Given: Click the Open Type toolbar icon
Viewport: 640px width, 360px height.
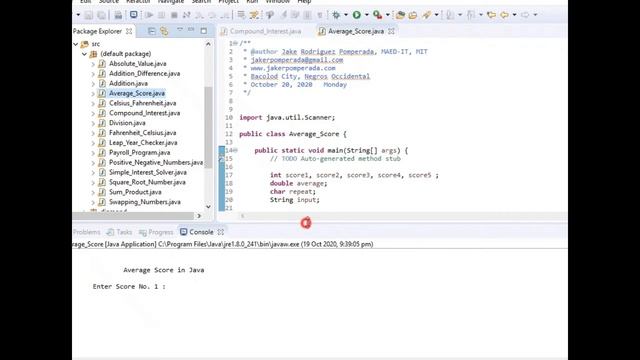Looking at the screenshot, I should click(x=400, y=15).
